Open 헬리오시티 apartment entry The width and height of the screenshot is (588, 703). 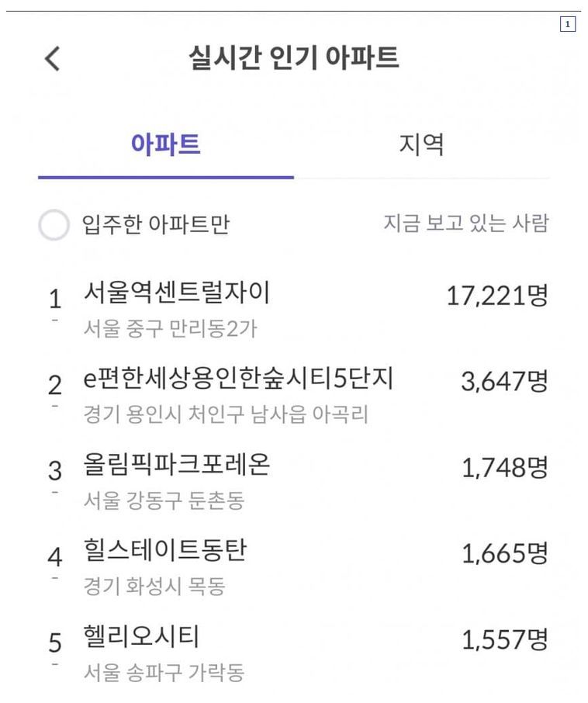[141, 636]
